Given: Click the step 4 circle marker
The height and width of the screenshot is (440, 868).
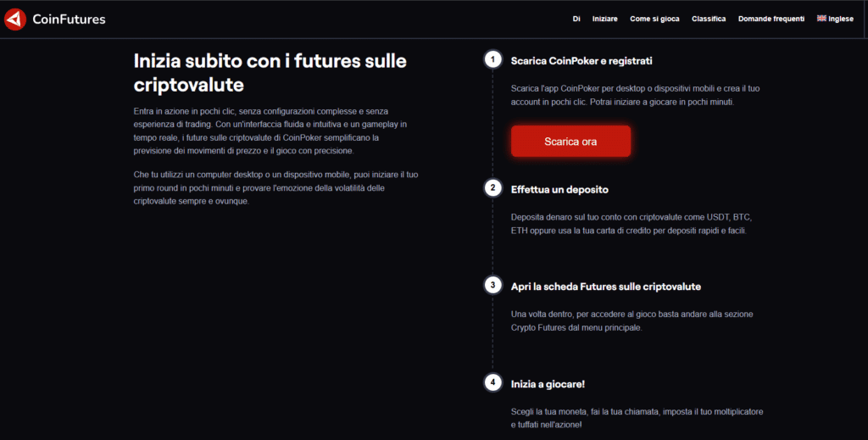Looking at the screenshot, I should (492, 382).
